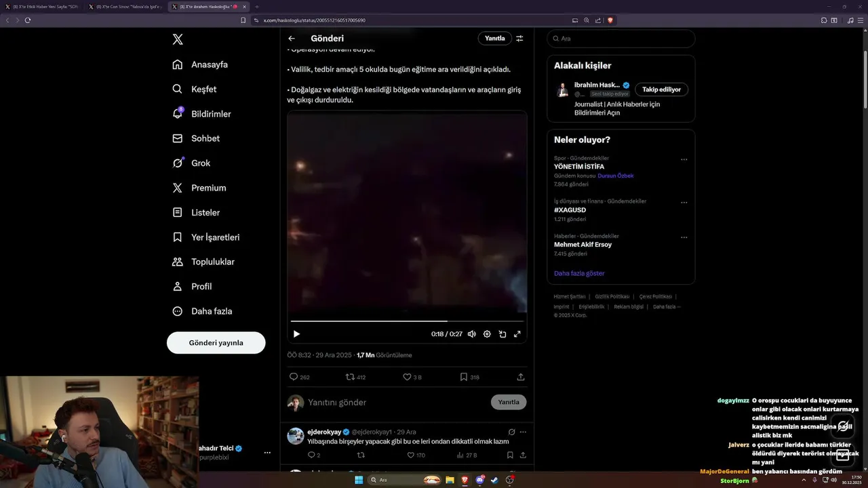Click the Ara search box
The height and width of the screenshot is (488, 868).
(x=621, y=39)
